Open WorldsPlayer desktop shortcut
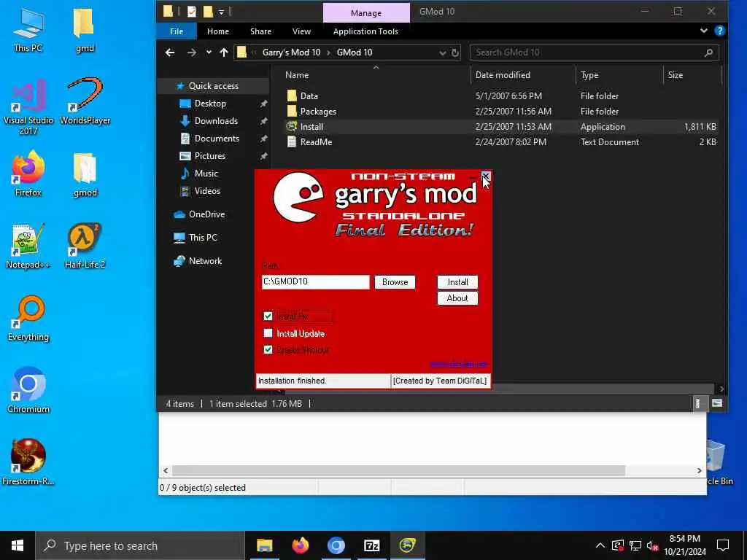 point(85,101)
